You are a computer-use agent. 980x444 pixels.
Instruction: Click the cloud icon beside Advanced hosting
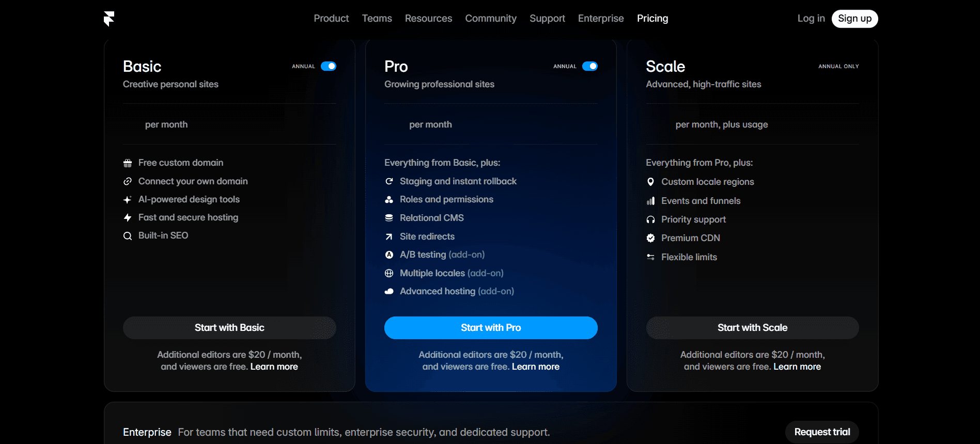click(389, 291)
